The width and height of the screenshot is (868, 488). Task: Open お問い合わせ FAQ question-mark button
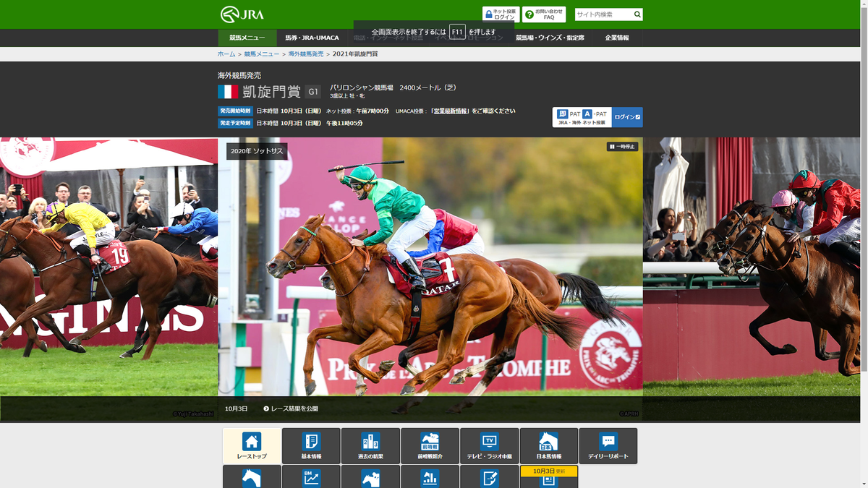(x=544, y=14)
